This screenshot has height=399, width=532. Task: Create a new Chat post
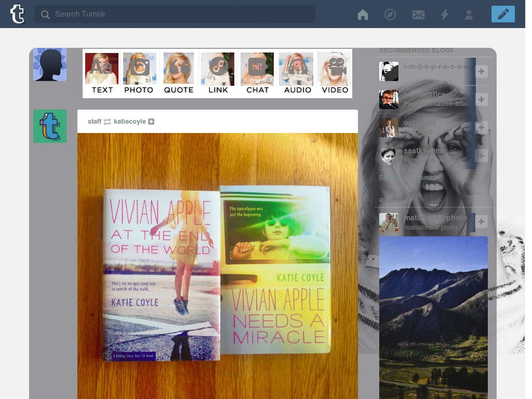pos(257,73)
